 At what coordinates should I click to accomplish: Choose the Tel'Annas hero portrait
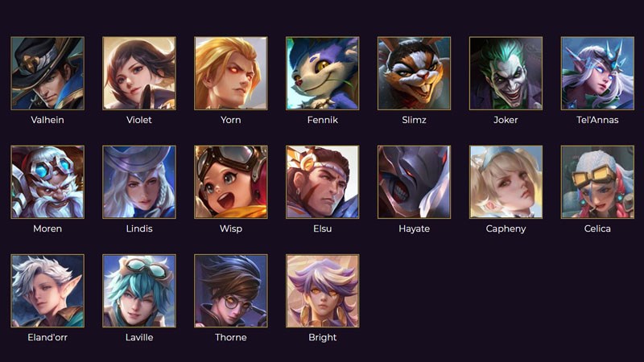click(597, 73)
